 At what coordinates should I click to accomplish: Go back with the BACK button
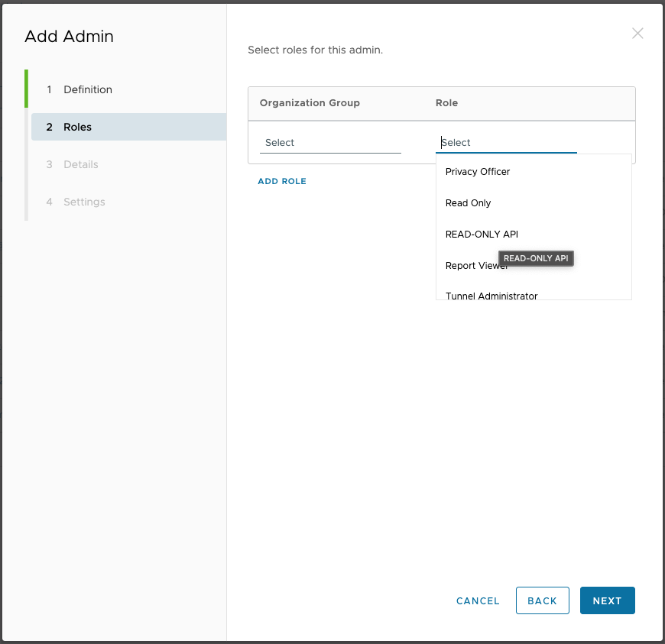coord(542,600)
